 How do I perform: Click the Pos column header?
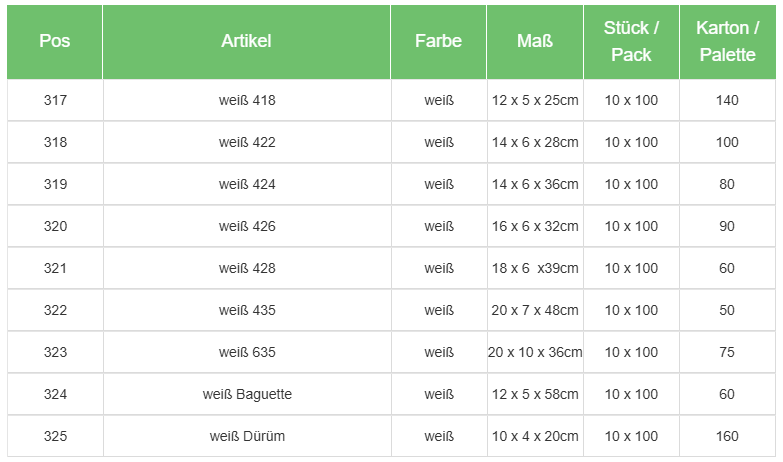(x=55, y=41)
